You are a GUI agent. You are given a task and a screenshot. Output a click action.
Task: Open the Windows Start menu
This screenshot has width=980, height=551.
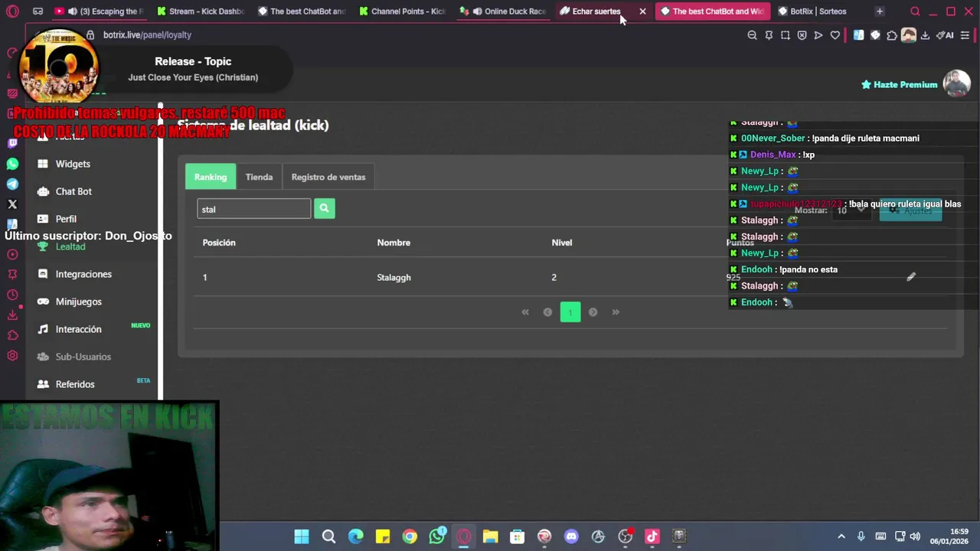(x=302, y=536)
